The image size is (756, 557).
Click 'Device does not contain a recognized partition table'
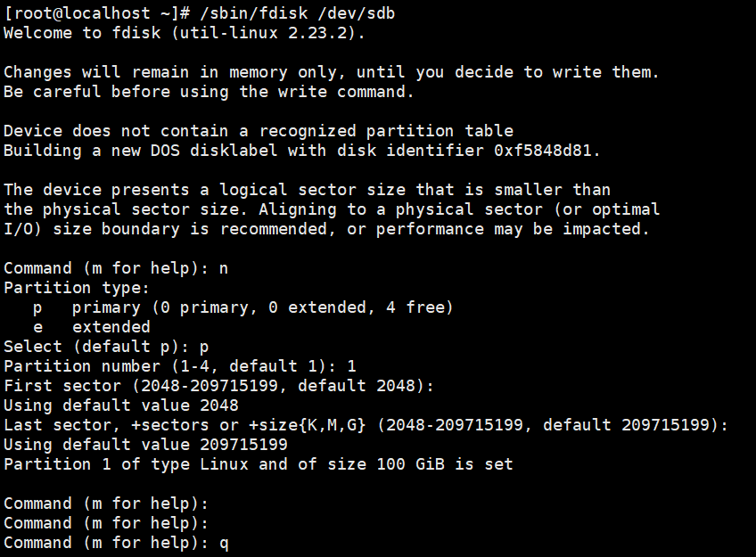click(x=259, y=131)
